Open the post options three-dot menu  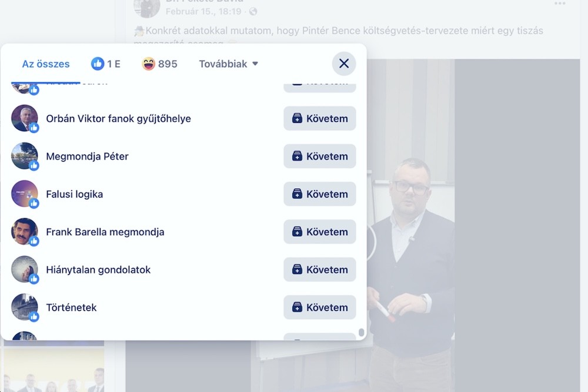click(560, 4)
